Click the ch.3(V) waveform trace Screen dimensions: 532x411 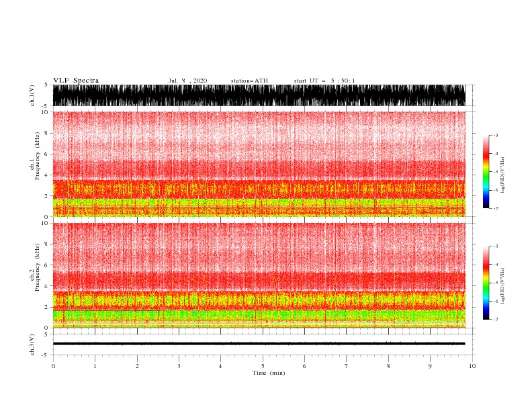[x=259, y=344]
